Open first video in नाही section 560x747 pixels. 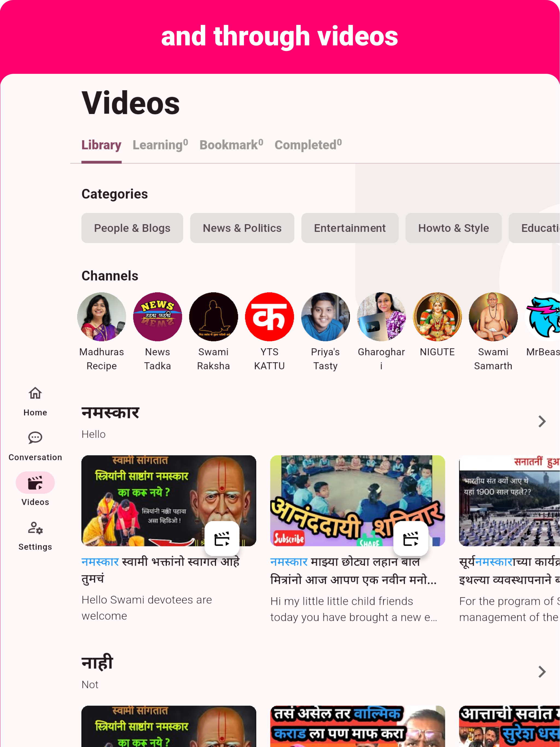click(168, 726)
